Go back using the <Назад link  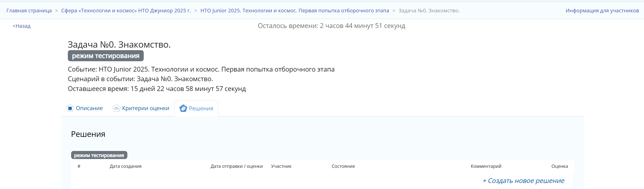pos(22,26)
